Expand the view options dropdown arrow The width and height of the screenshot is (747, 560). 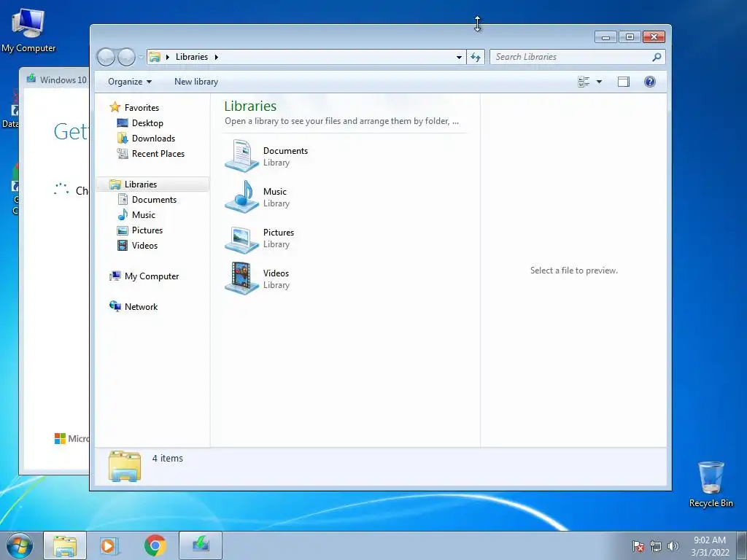point(600,82)
